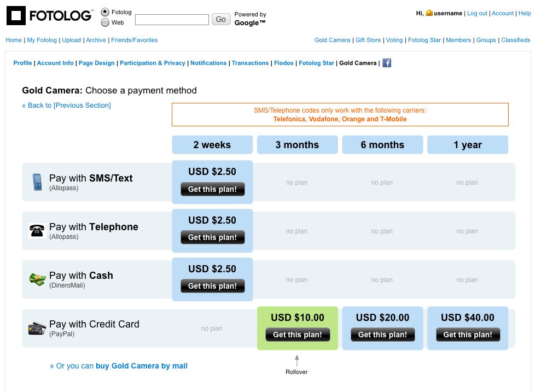Click the Pay with Cash label
This screenshot has width=541, height=392.
point(81,276)
